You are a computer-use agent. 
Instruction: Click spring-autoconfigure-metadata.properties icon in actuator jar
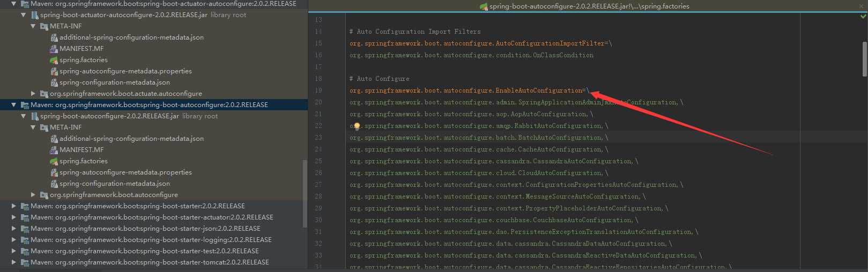point(54,71)
